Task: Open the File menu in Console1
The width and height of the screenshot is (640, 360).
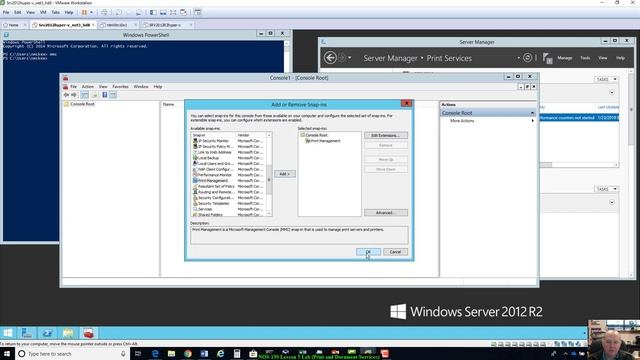Action: click(x=73, y=87)
